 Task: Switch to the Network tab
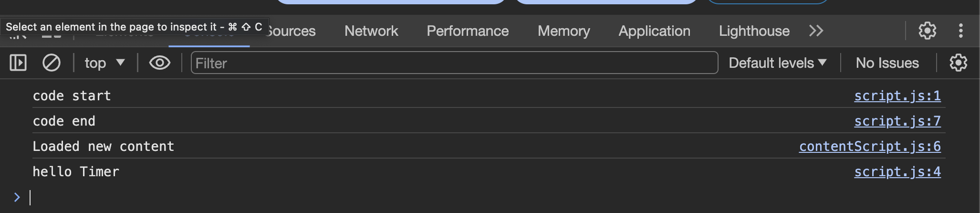tap(371, 31)
